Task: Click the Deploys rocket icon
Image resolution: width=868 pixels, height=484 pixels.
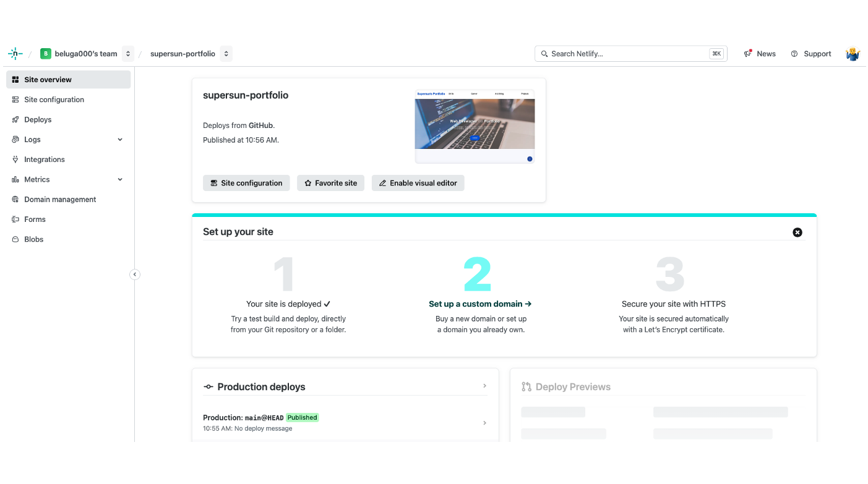Action: coord(15,119)
